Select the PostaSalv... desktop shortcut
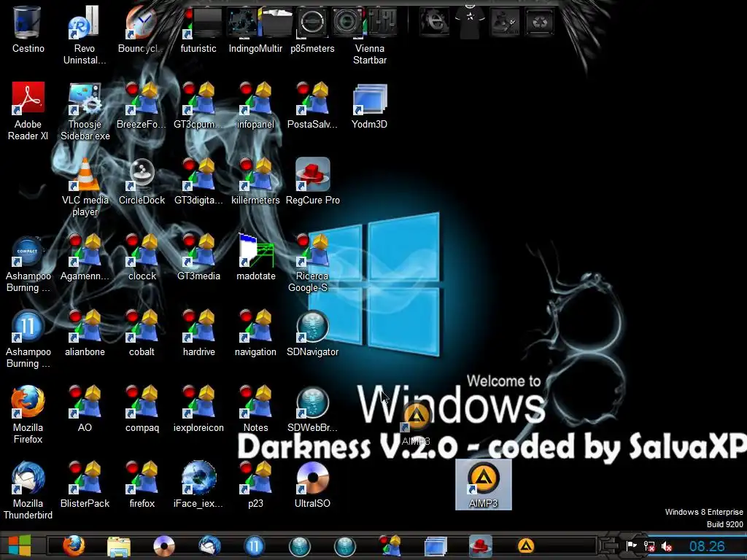This screenshot has width=747, height=560. click(312, 105)
